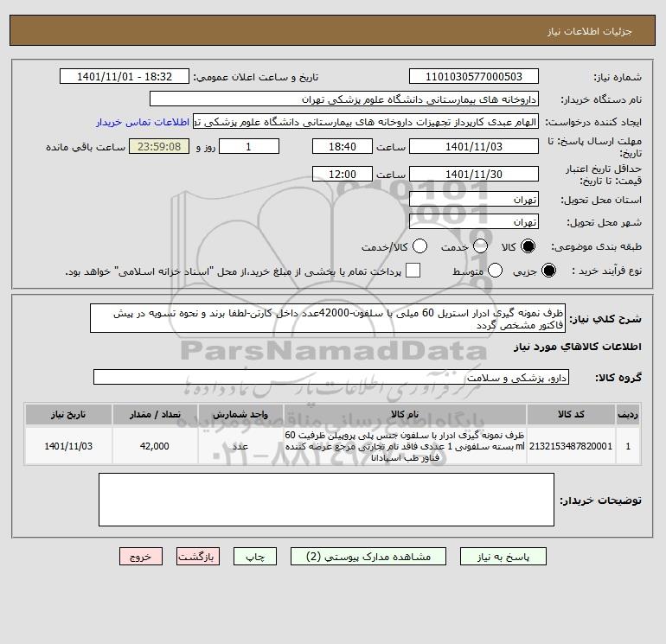Click the تاریخ نیاز column header
This screenshot has width=666, height=644.
pos(68,414)
